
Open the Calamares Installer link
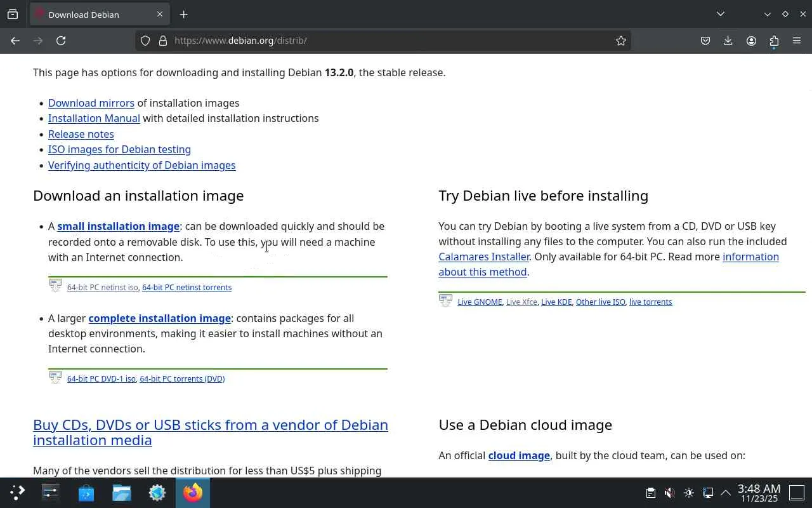click(x=484, y=257)
